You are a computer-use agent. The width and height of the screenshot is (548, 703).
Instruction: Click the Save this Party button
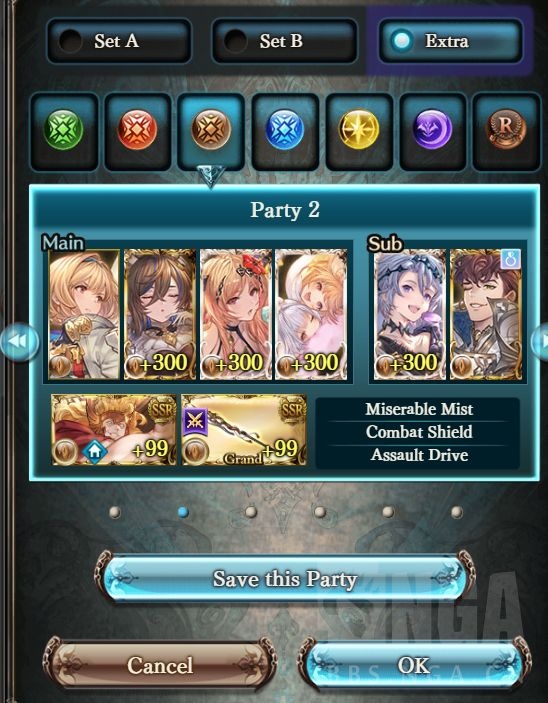coord(285,578)
